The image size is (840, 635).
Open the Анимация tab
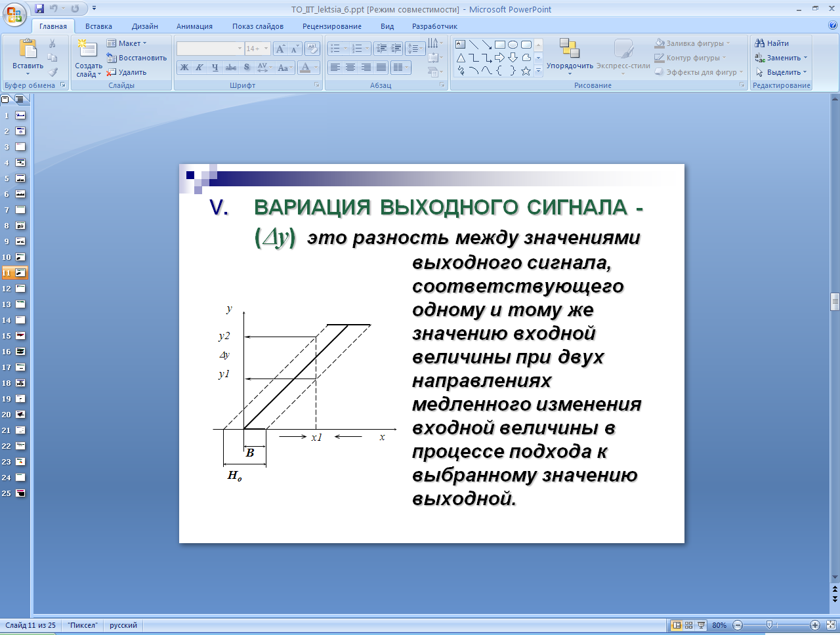point(194,26)
